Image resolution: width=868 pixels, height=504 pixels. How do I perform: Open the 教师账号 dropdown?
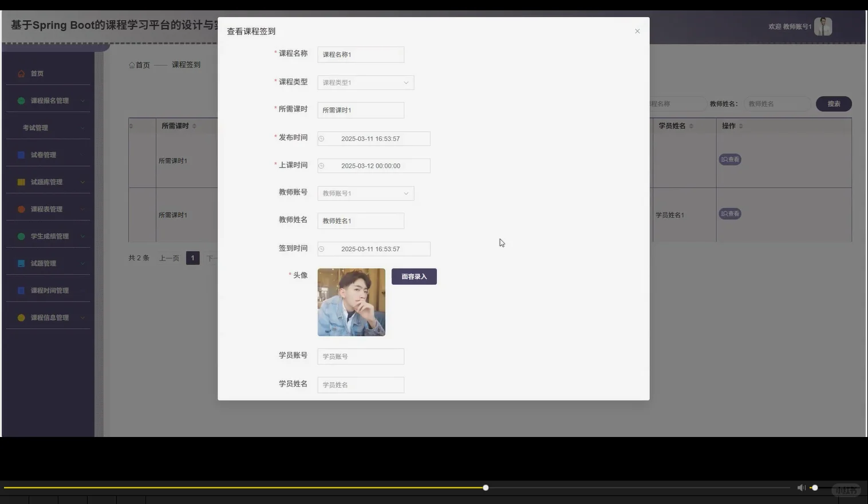[406, 193]
